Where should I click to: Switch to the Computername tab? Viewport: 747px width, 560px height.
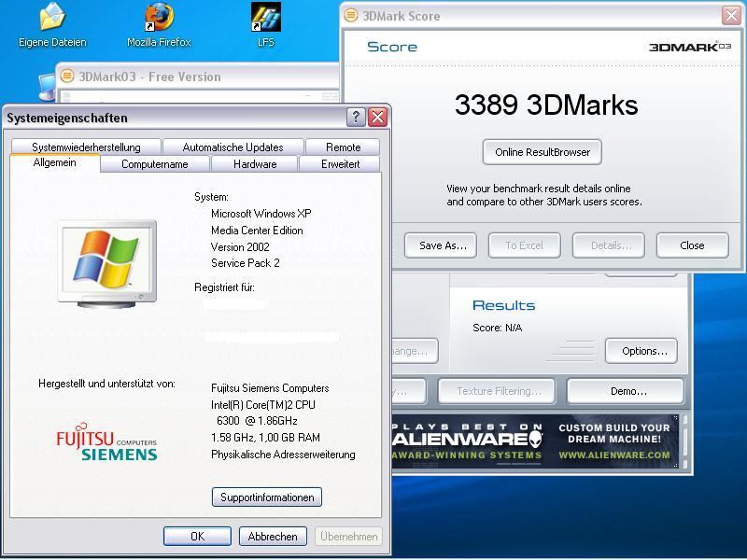[x=155, y=164]
